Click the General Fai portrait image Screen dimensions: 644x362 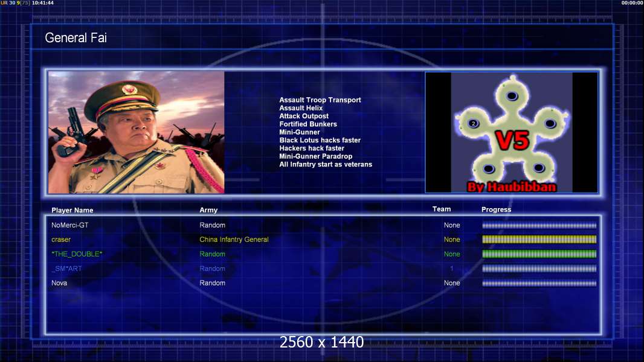click(x=136, y=132)
